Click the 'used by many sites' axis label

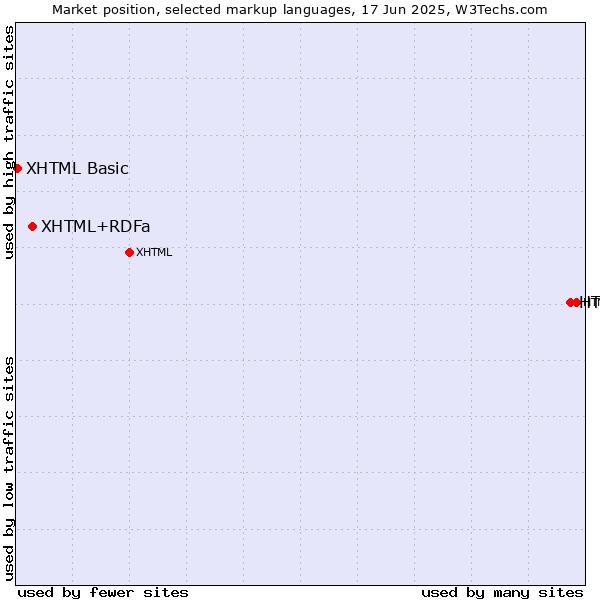(502, 593)
